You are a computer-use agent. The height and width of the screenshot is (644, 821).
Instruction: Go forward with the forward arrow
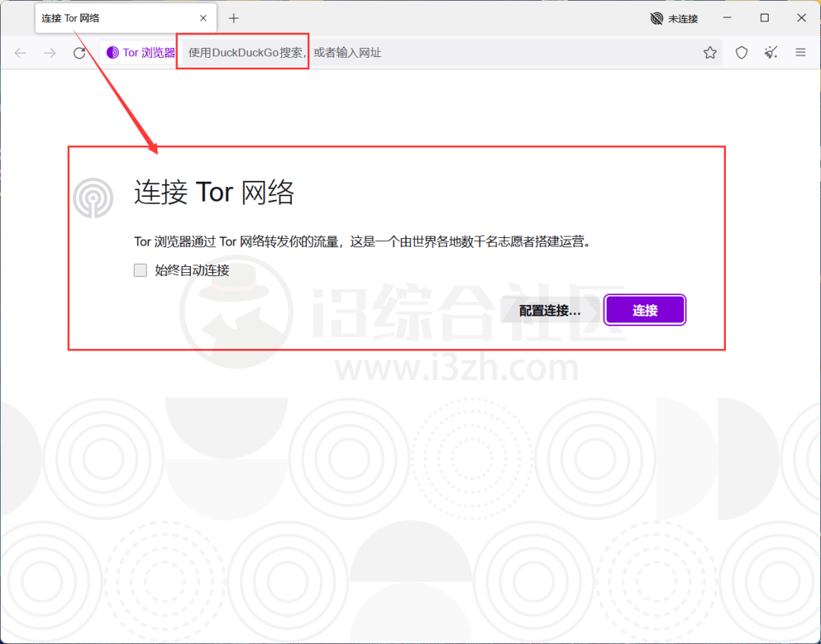pos(49,53)
